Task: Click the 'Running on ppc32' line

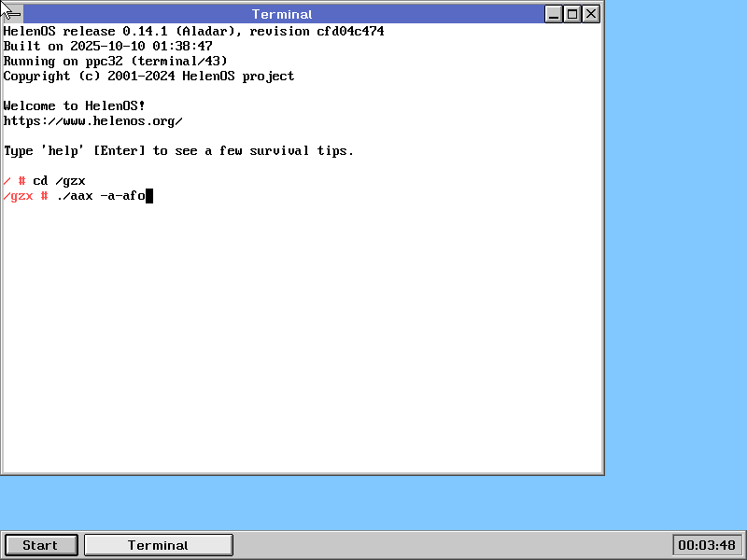Action: point(122,62)
